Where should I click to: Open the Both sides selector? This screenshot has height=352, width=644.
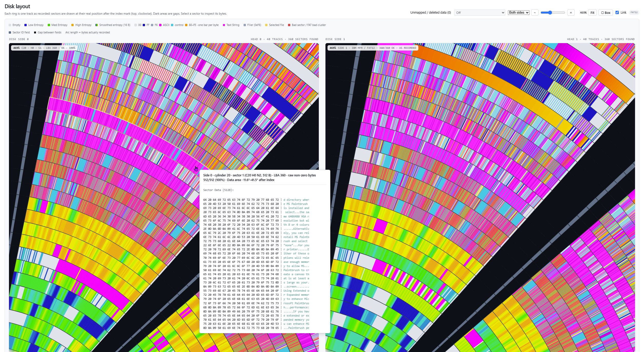[x=518, y=13]
